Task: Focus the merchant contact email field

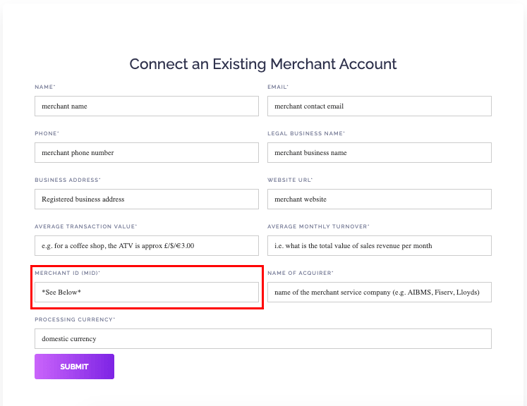Action: tap(379, 106)
